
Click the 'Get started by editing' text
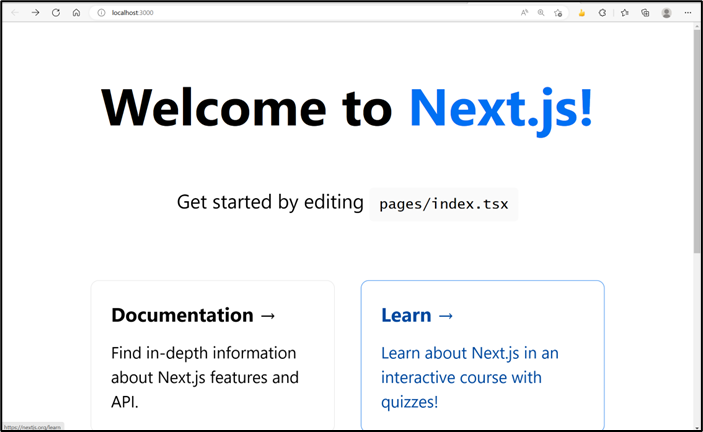[x=270, y=202]
